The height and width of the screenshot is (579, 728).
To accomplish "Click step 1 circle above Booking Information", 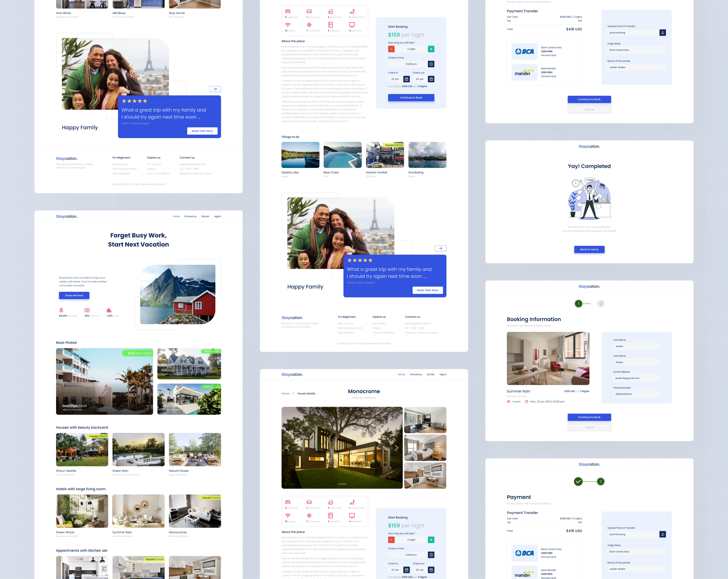I will pyautogui.click(x=578, y=304).
